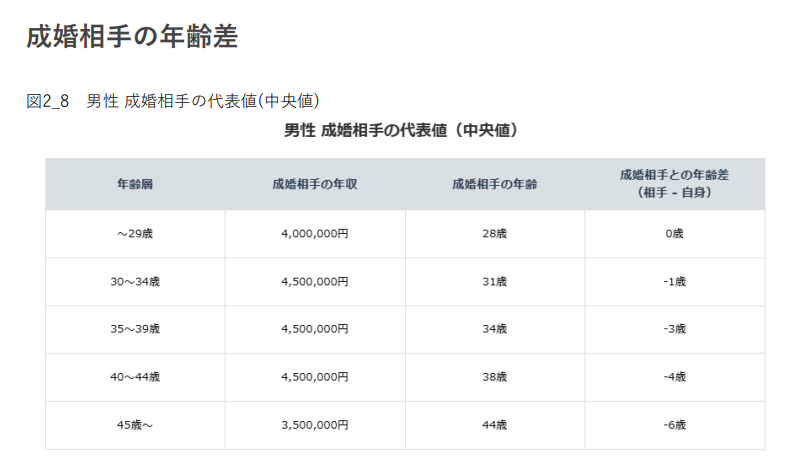Image resolution: width=804 pixels, height=476 pixels.
Task: Click the 成婚相手の年齢差 page heading
Action: click(x=132, y=37)
